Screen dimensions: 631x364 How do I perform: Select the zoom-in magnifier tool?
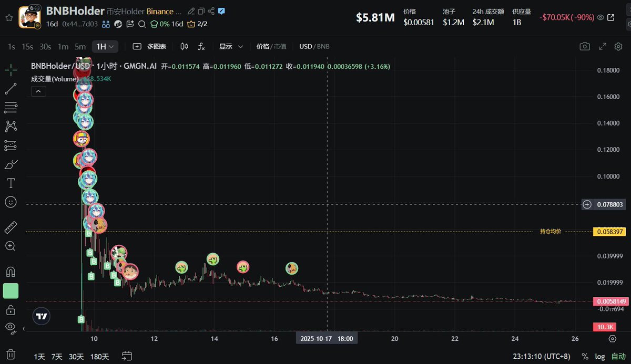(11, 246)
